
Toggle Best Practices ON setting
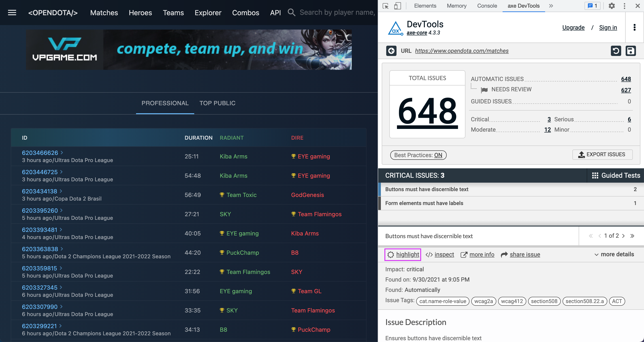click(418, 155)
